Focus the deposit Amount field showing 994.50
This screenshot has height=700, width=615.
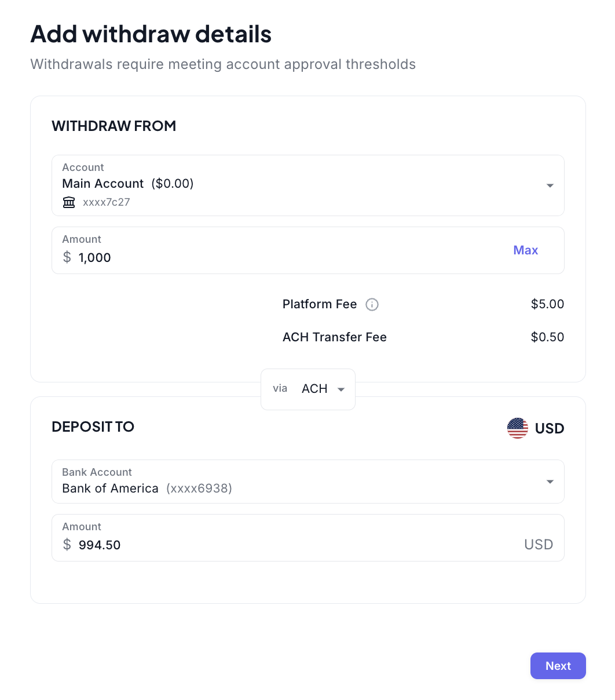pyautogui.click(x=290, y=545)
